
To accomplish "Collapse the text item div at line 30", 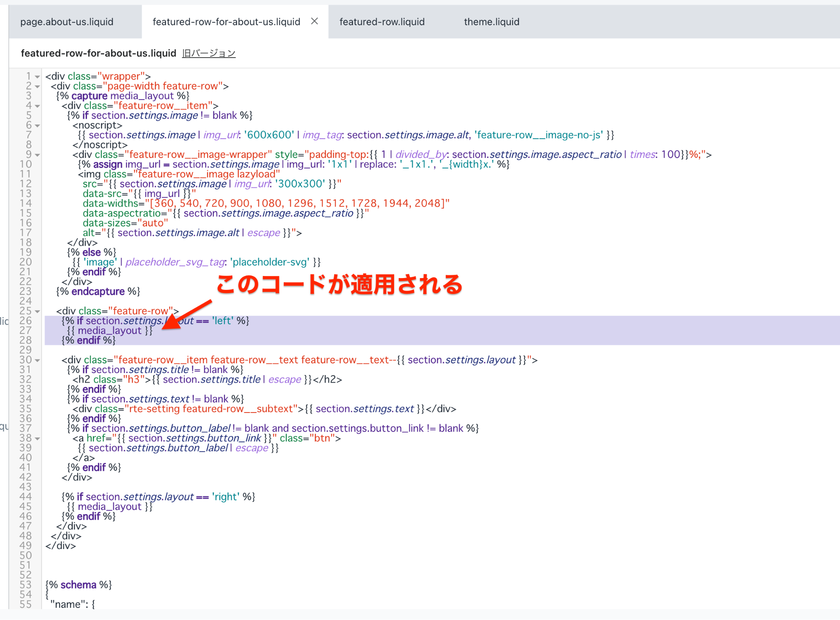I will tap(37, 360).
